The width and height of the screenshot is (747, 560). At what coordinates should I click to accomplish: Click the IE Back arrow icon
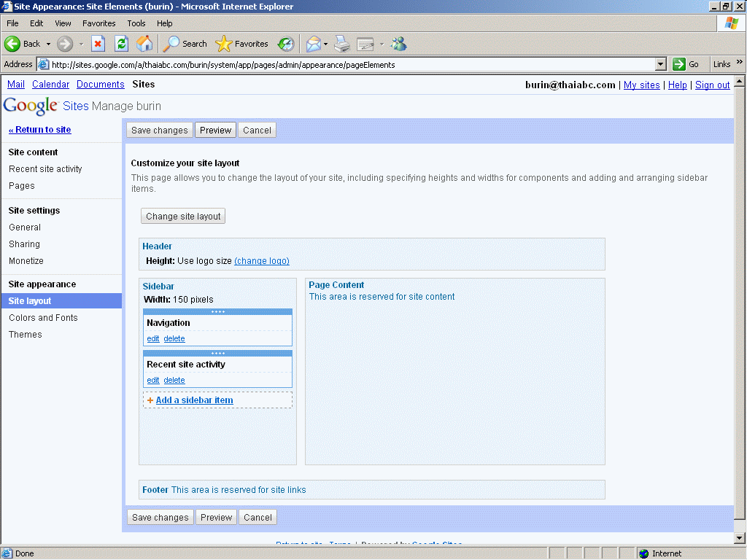point(13,44)
